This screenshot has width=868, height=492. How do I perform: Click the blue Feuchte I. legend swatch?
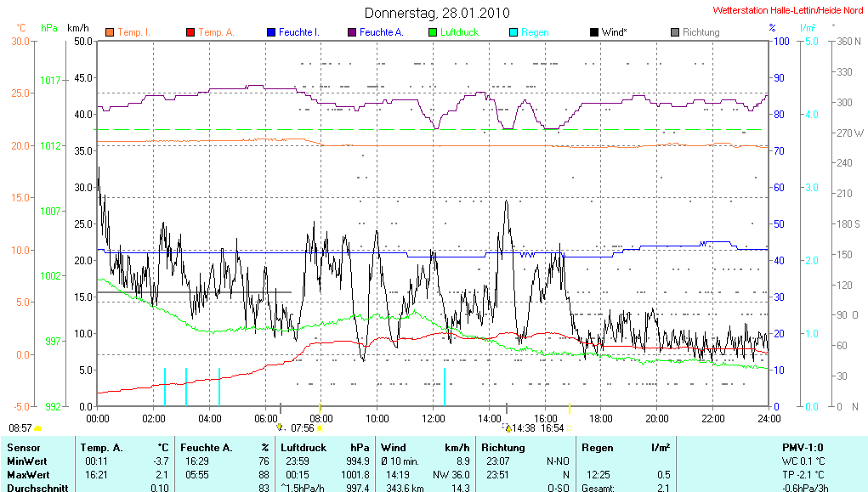coord(271,32)
